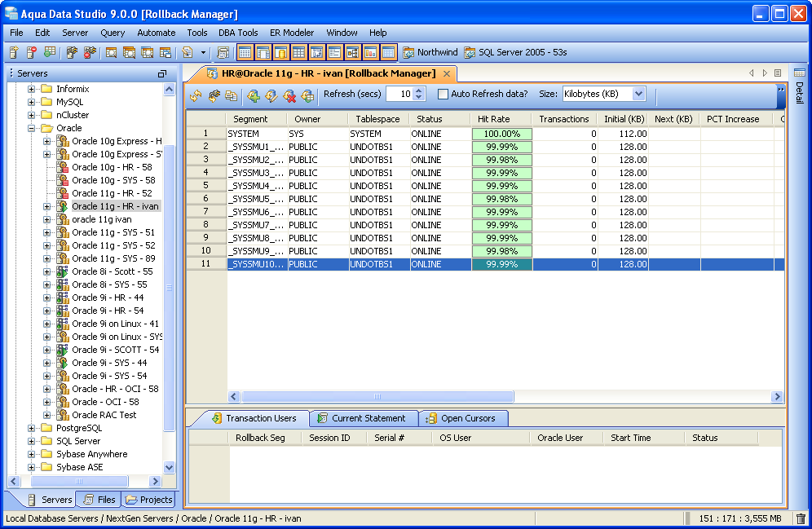The width and height of the screenshot is (812, 529).
Task: Expand the Oracle 11g - HR - ivan server node
Action: pyautogui.click(x=46, y=206)
